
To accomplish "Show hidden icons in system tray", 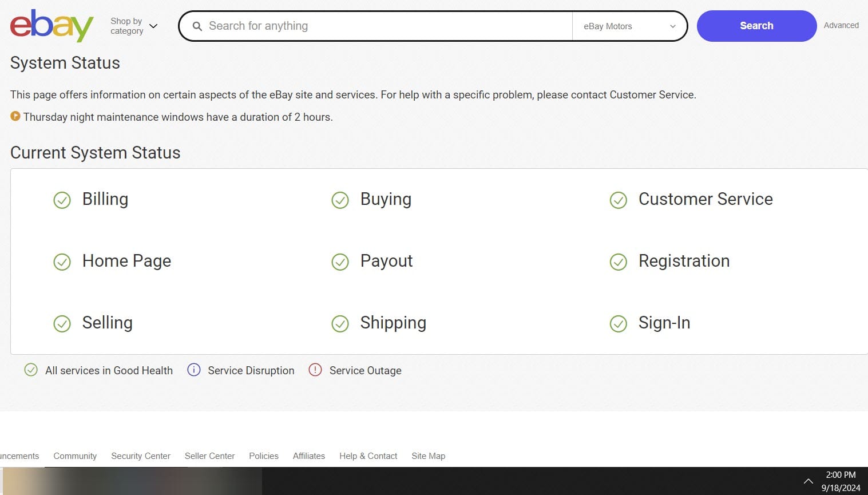I will [x=808, y=481].
